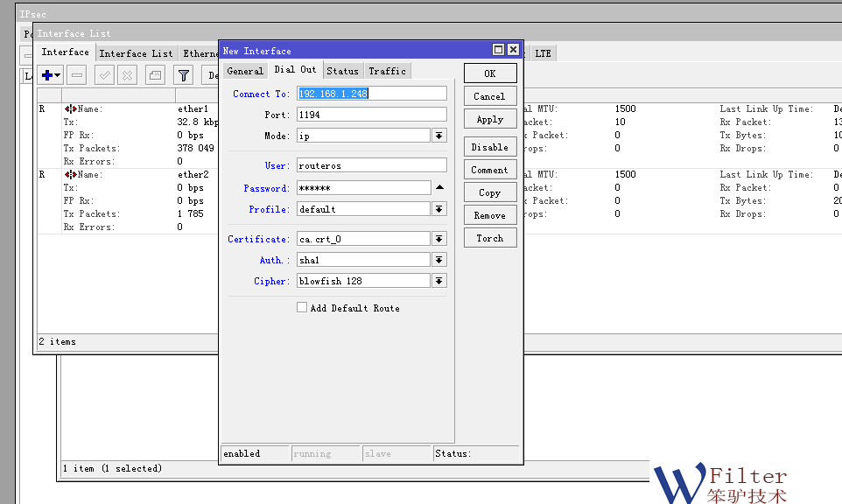Switch to the General tab
This screenshot has width=842, height=504.
(x=244, y=71)
